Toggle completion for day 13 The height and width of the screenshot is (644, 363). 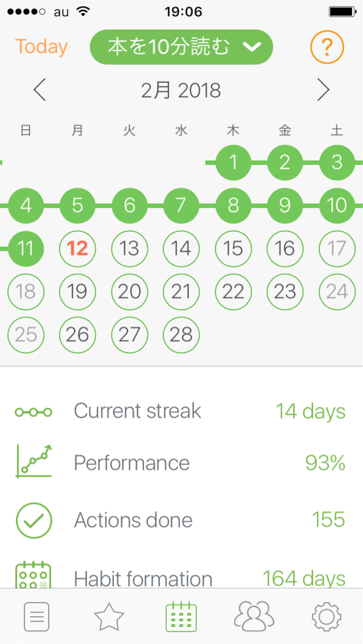pyautogui.click(x=129, y=249)
